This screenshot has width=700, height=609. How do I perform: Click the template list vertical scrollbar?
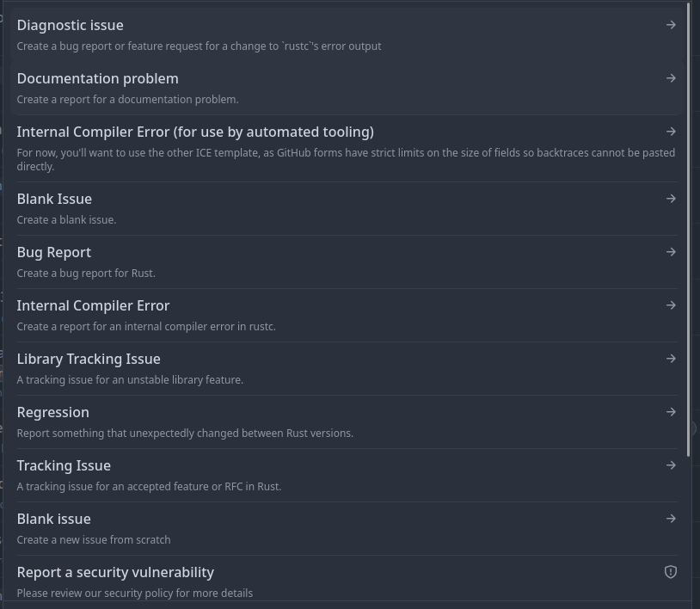click(x=689, y=230)
